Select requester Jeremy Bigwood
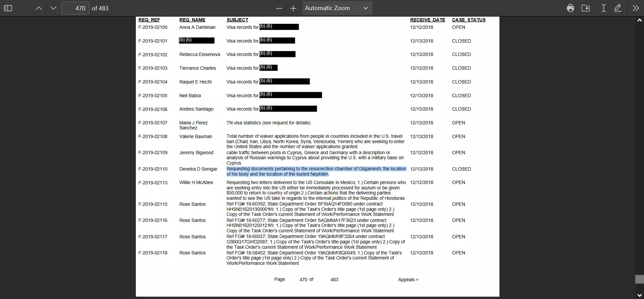644x299 pixels. 196,153
